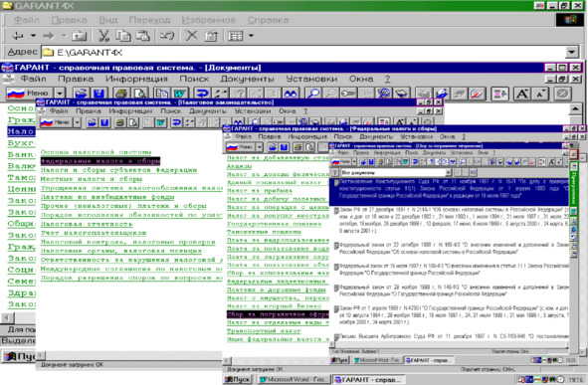
Task: Click the Back arrow in Explorer toolbar
Action: click(x=18, y=36)
